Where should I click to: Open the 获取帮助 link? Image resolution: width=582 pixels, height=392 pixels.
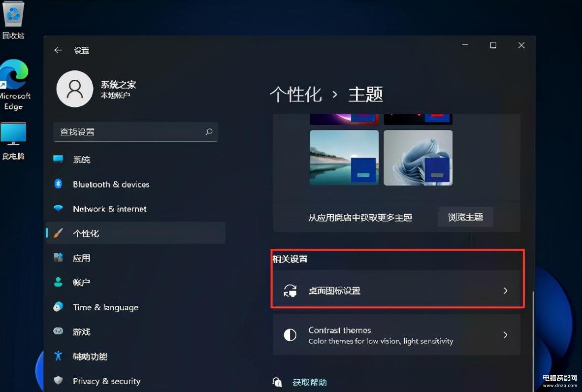(310, 382)
